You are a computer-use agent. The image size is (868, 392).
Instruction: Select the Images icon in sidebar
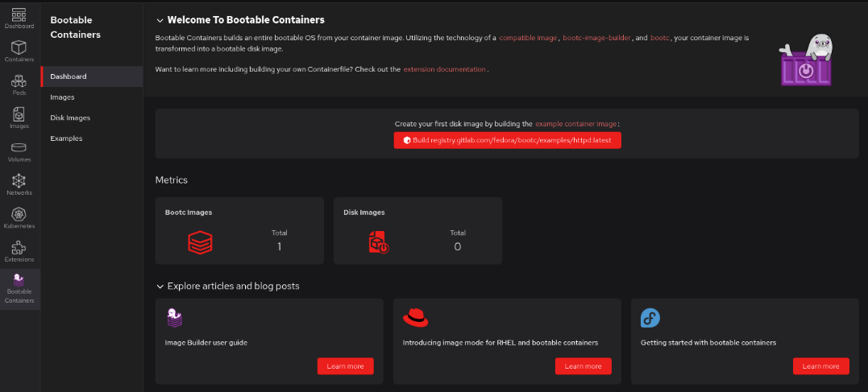click(19, 115)
